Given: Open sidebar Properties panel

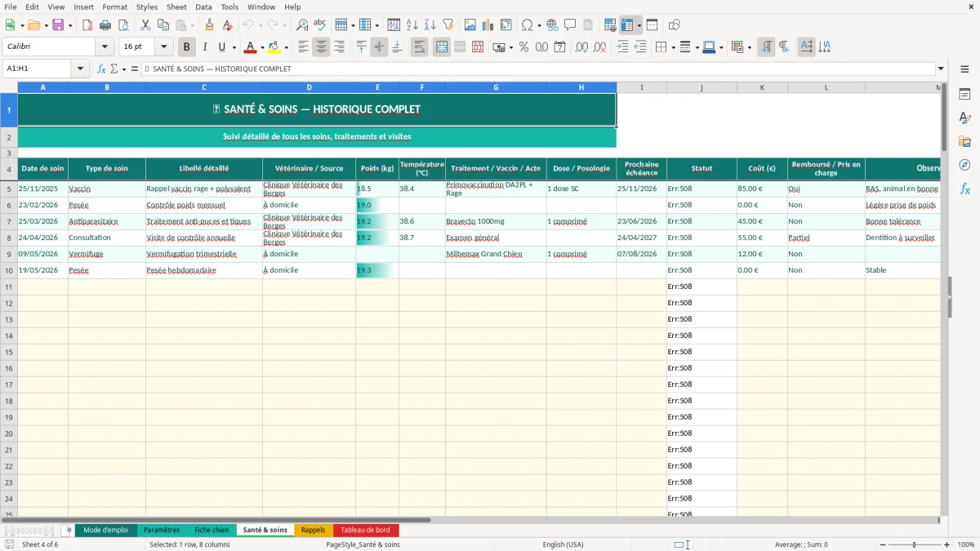Looking at the screenshot, I should click(964, 94).
